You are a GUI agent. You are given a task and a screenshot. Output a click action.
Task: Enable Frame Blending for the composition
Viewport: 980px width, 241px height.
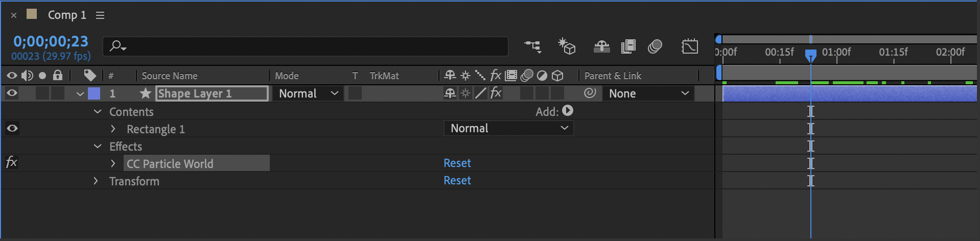pos(628,46)
